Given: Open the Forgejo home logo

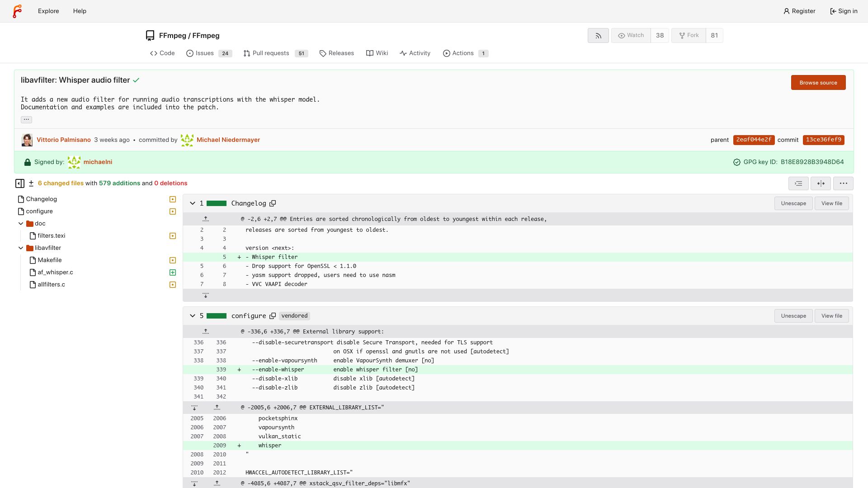Looking at the screenshot, I should click(x=17, y=11).
